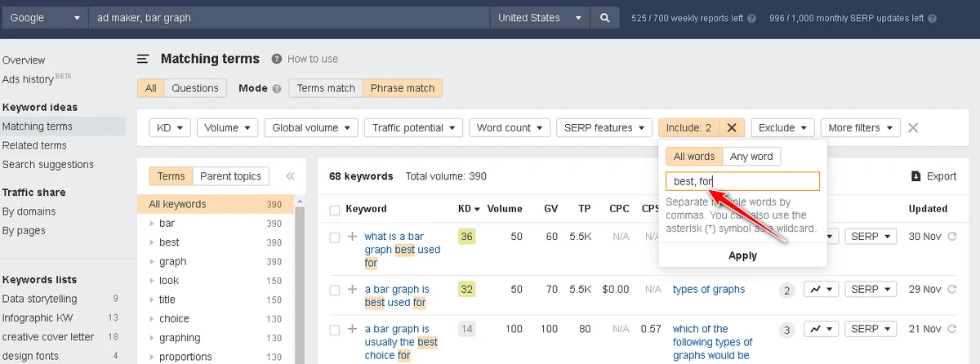
Task: Clear all filters with the gray X
Action: point(913,127)
